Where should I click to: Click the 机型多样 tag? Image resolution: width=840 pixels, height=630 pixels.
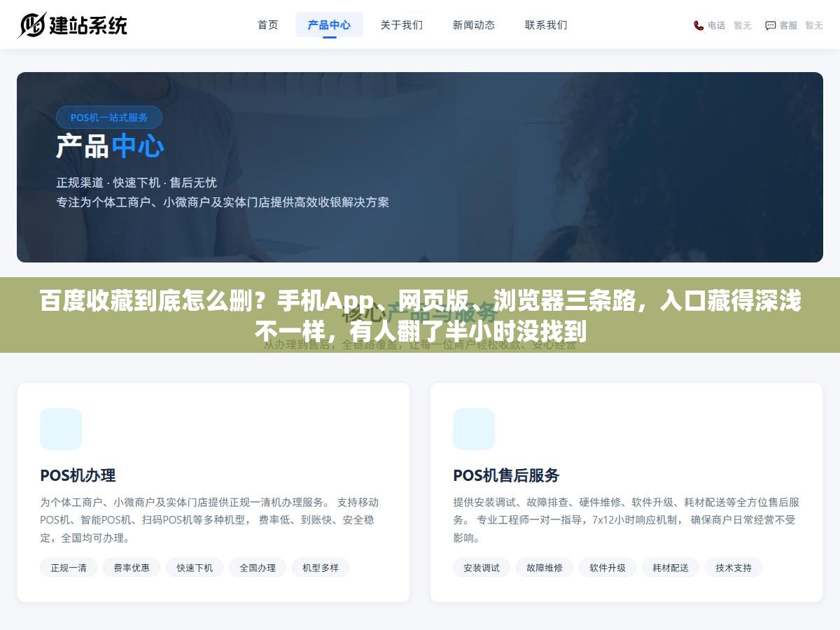(321, 568)
